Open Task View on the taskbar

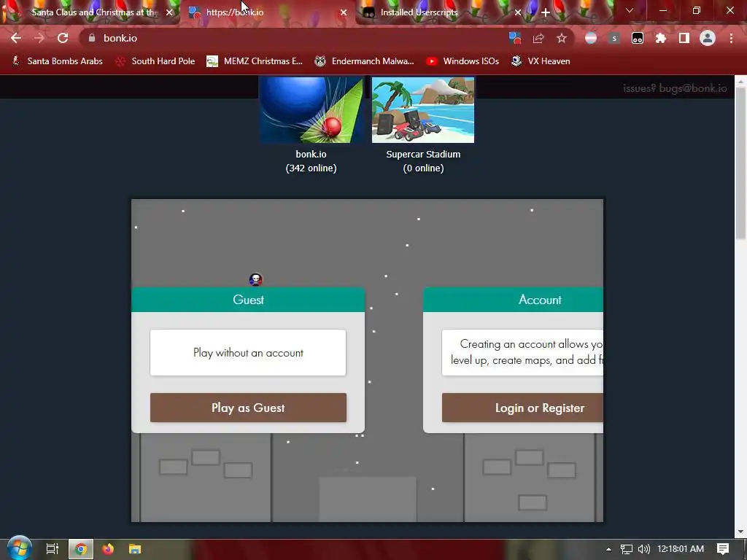click(x=53, y=549)
